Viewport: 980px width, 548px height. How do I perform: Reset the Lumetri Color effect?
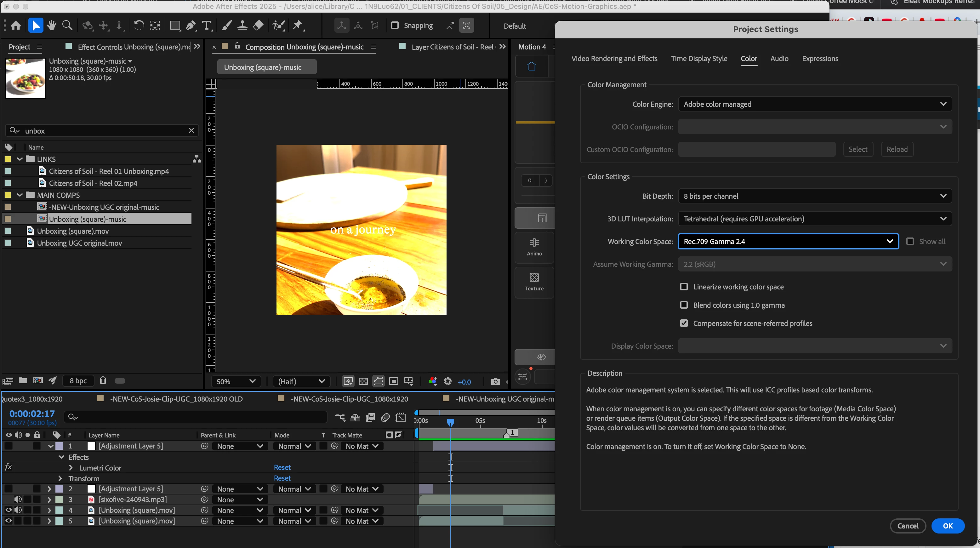tap(282, 467)
